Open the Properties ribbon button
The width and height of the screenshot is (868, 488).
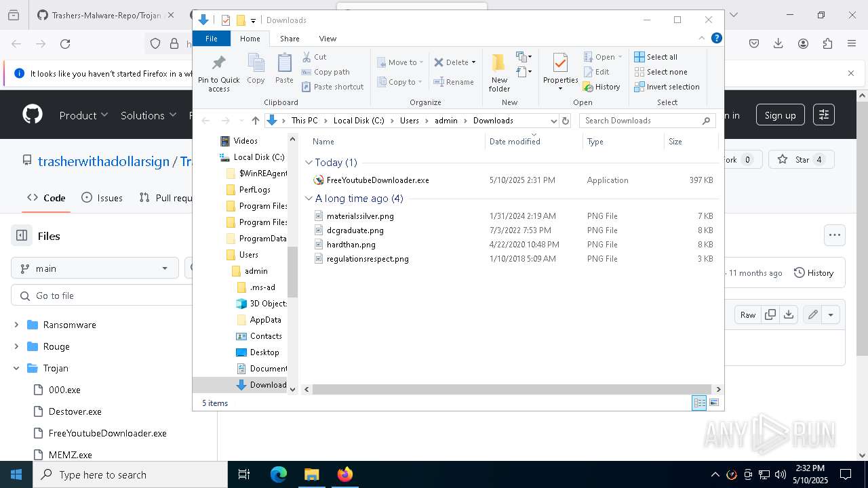pos(560,73)
